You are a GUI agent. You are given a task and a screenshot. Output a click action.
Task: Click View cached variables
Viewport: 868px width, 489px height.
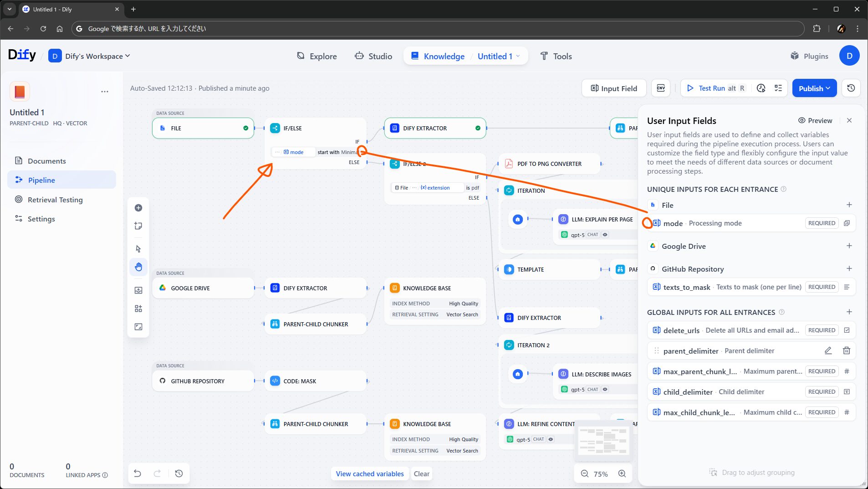[369, 474]
